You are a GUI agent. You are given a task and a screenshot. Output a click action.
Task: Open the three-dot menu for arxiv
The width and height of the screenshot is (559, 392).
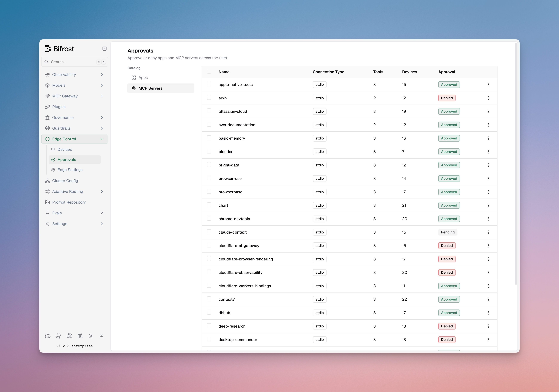point(488,98)
